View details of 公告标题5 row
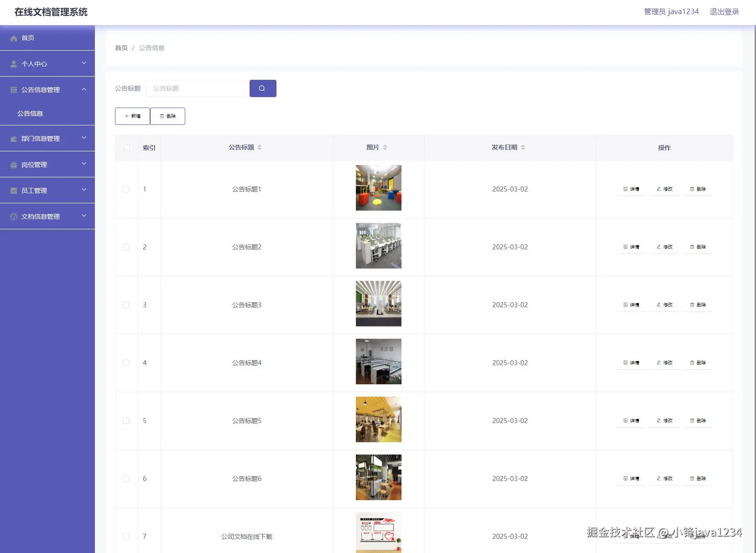Image resolution: width=756 pixels, height=553 pixels. [x=631, y=421]
